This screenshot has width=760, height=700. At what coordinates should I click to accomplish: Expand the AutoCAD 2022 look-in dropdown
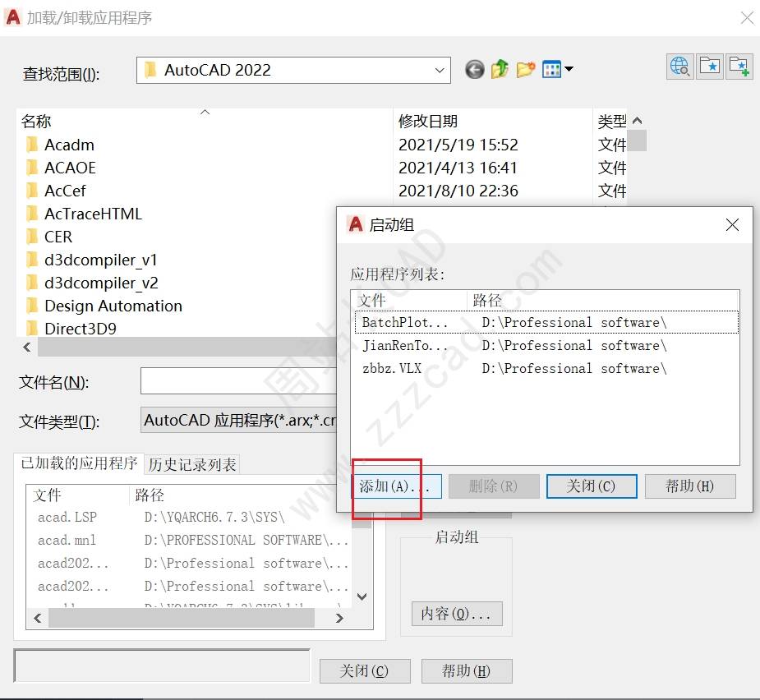pyautogui.click(x=440, y=71)
